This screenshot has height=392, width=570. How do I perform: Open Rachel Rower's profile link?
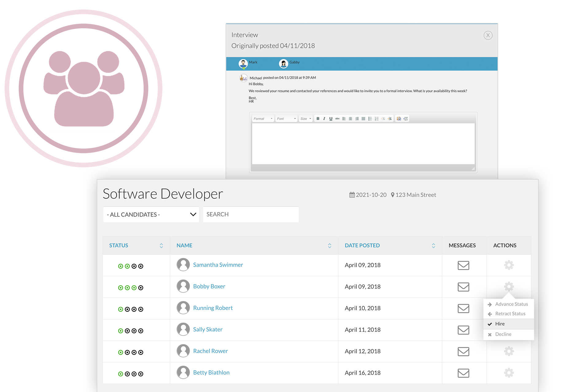point(210,351)
